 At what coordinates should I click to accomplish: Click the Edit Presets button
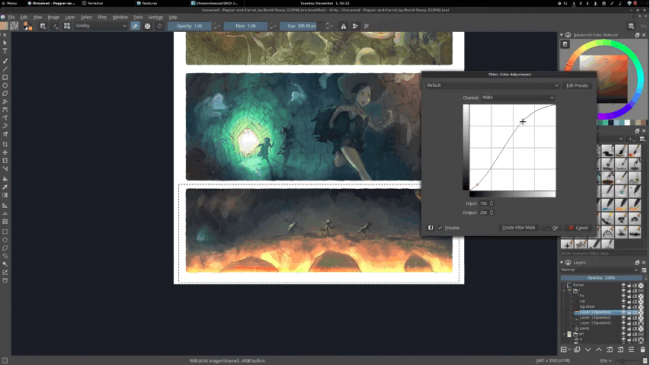coord(577,85)
